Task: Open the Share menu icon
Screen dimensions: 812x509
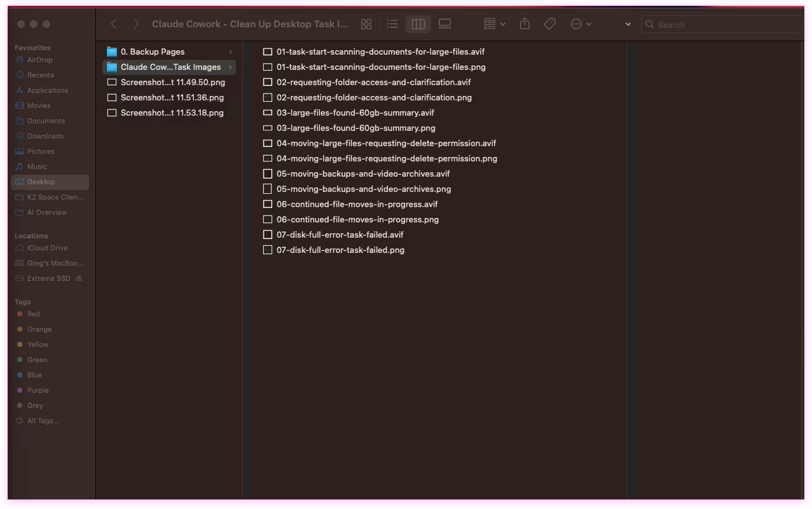Action: click(x=525, y=24)
